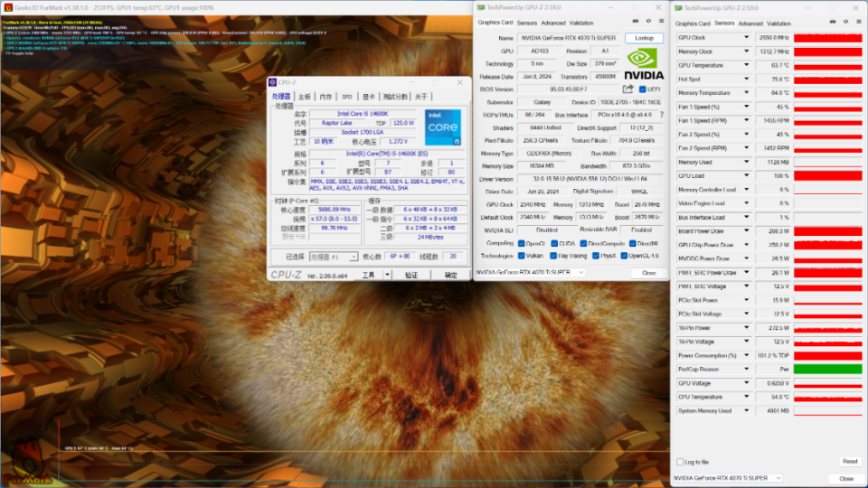The width and height of the screenshot is (868, 488).
Task: Open the Validation tab in Sensors window
Action: pos(778,23)
